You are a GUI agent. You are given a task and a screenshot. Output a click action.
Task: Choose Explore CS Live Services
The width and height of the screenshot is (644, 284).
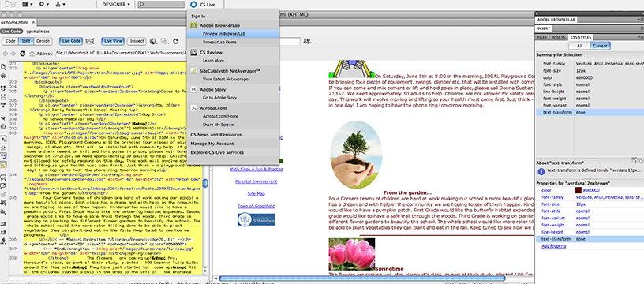point(217,152)
